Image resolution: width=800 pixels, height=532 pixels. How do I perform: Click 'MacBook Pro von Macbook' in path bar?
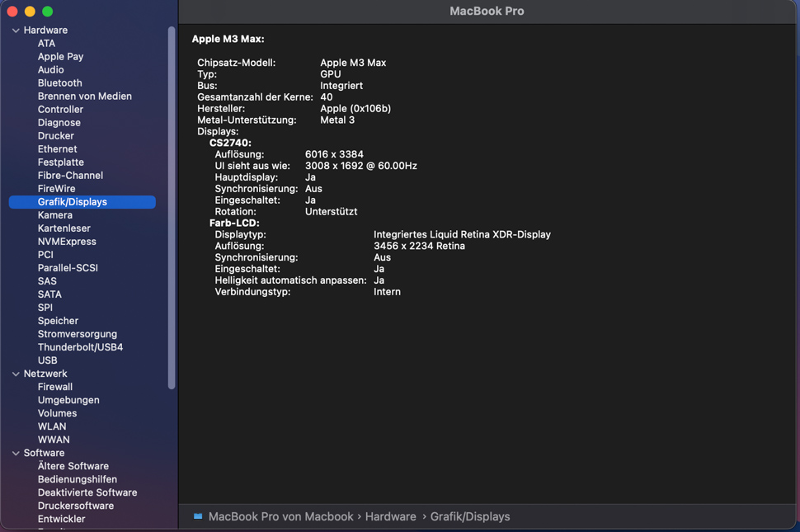click(280, 516)
